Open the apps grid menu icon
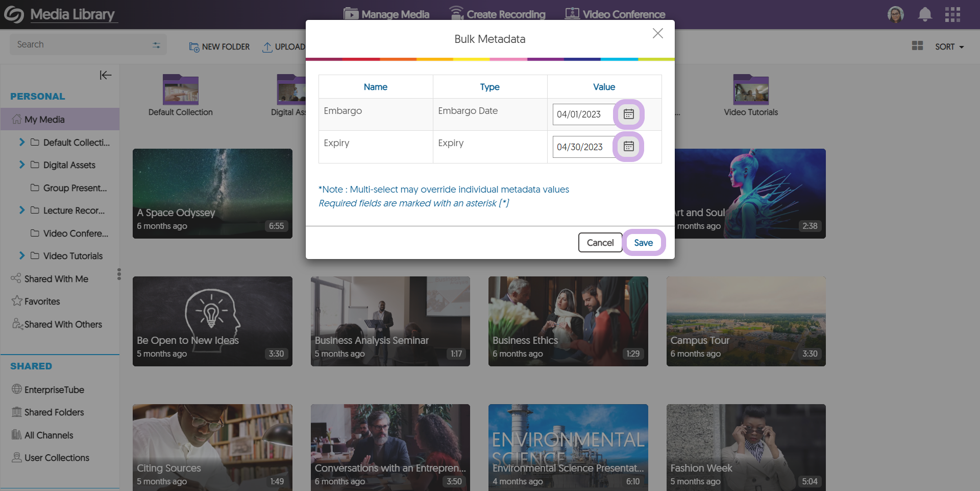Viewport: 980px width, 491px height. click(x=952, y=14)
